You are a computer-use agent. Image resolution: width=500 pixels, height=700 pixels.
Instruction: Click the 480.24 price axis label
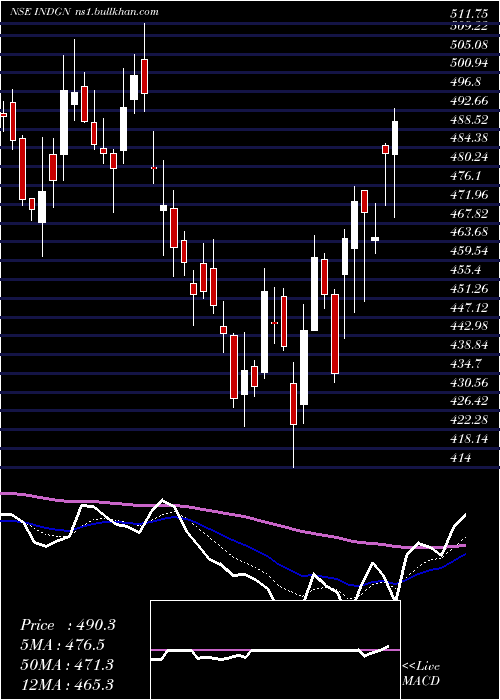pyautogui.click(x=469, y=157)
